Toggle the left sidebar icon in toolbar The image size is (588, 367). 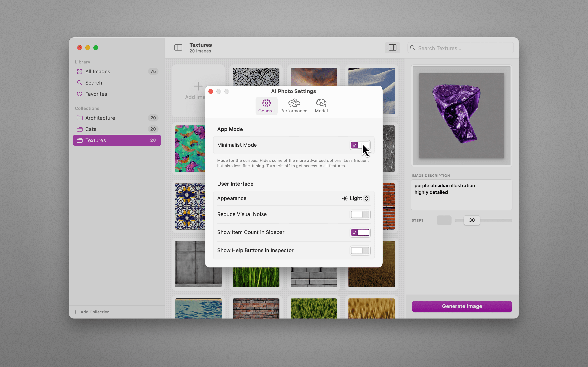[x=178, y=48]
